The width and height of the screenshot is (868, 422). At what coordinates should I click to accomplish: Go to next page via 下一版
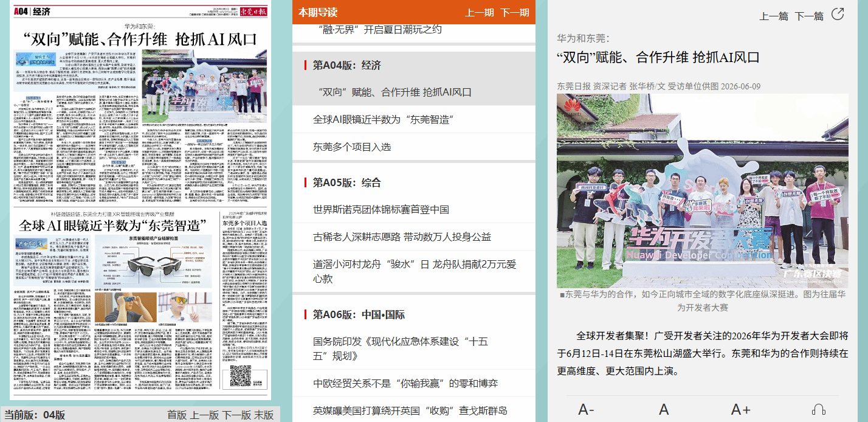point(236,415)
